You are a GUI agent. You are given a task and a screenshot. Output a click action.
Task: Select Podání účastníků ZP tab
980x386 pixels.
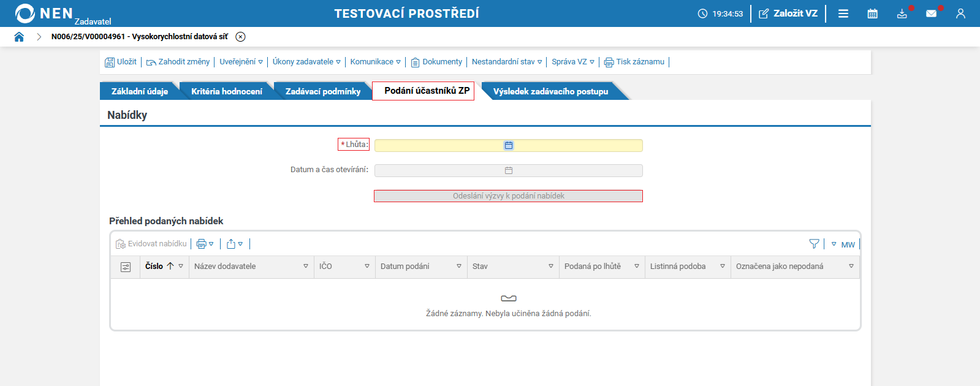point(424,91)
